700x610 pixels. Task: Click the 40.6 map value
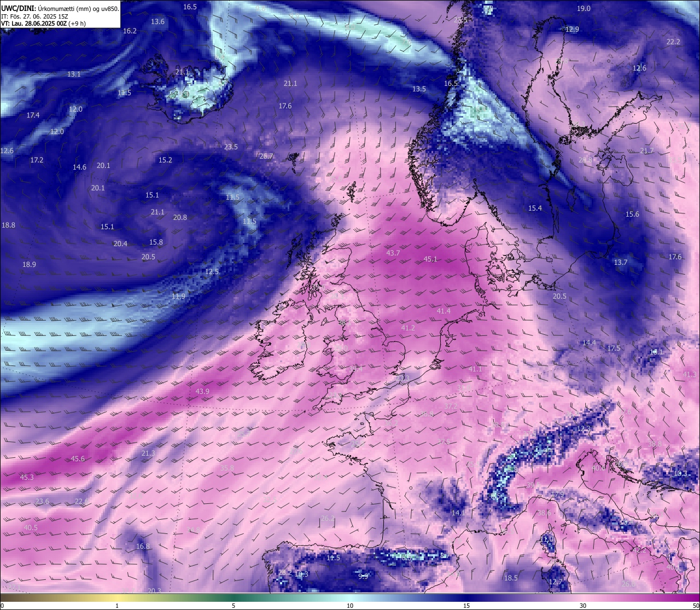(x=599, y=468)
